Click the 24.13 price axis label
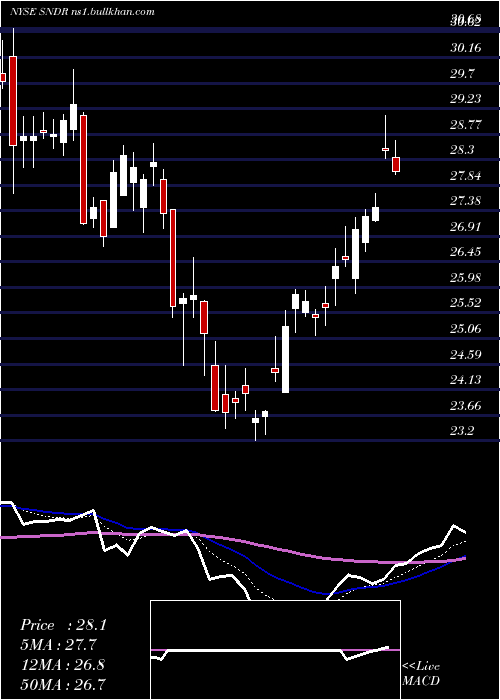Screen dimensions: 500x700 466,380
